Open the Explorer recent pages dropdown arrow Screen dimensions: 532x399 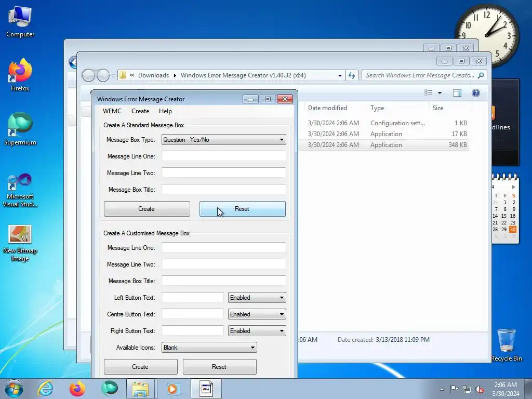coord(113,76)
